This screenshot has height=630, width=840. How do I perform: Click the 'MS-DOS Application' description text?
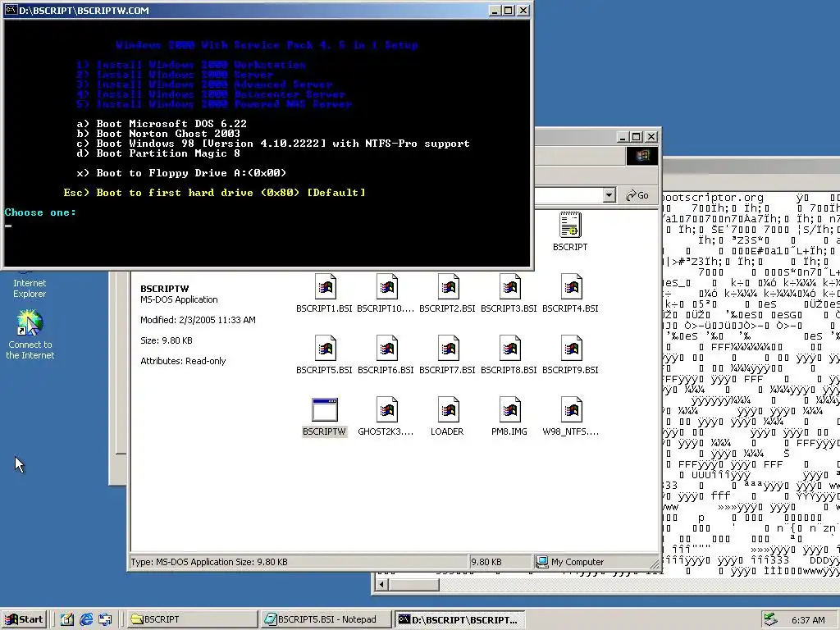[x=179, y=299]
